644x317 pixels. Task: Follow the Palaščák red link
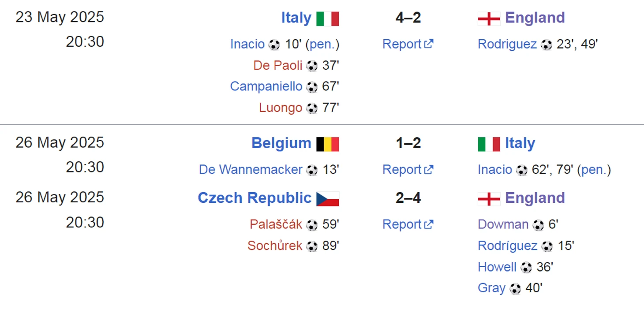point(276,224)
